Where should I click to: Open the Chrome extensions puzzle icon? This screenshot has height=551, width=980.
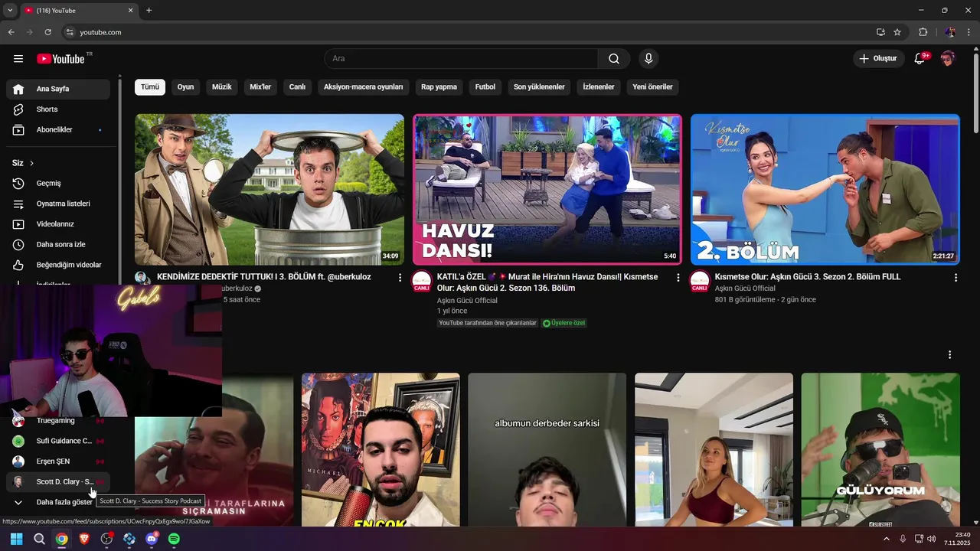pyautogui.click(x=923, y=32)
